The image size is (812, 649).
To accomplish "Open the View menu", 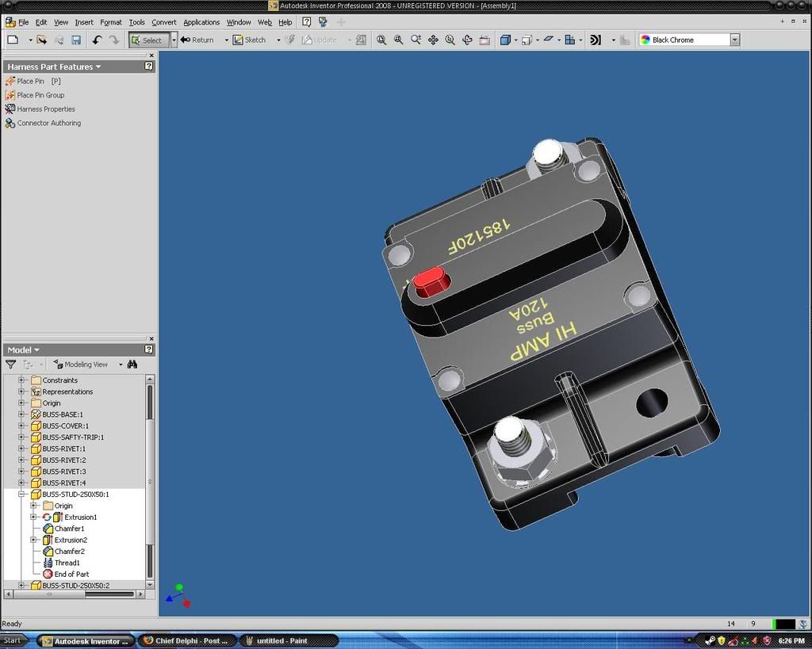I will click(x=61, y=22).
